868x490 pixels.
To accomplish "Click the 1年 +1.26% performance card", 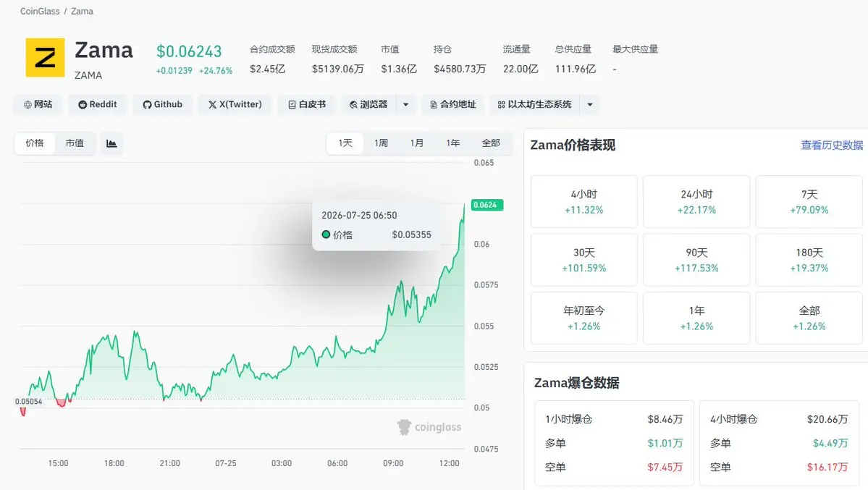I will click(x=696, y=318).
